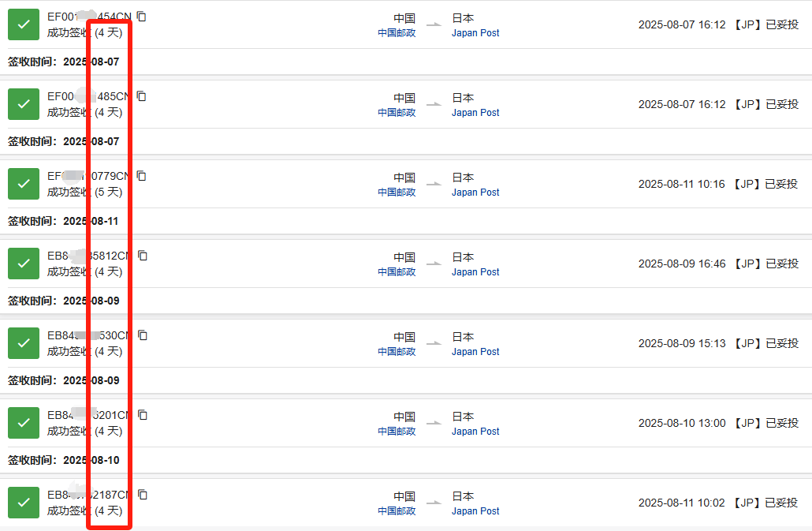Copy tracking number ending 530CN

click(x=143, y=335)
